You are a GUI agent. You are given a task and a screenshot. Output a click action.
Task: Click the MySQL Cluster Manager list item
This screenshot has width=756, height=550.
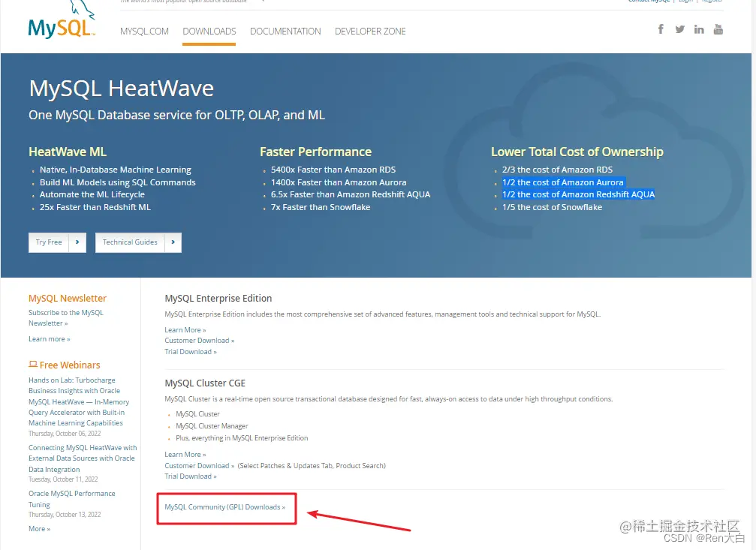click(x=212, y=426)
